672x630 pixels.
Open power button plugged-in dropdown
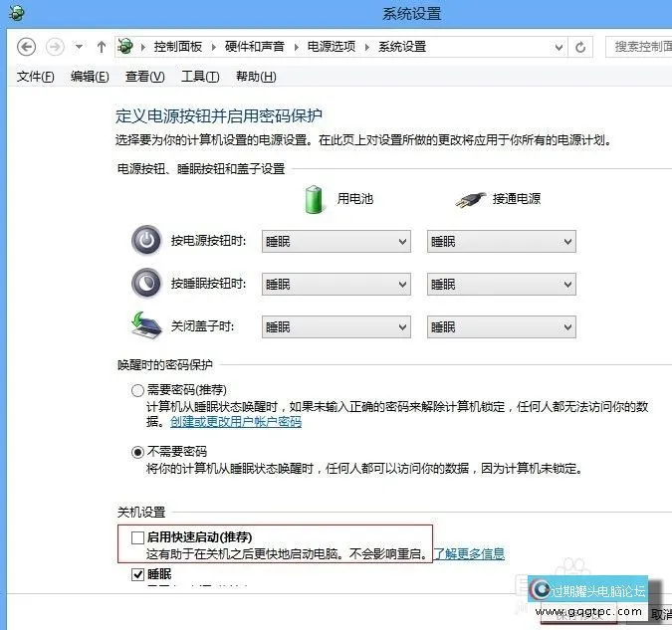[x=502, y=241]
